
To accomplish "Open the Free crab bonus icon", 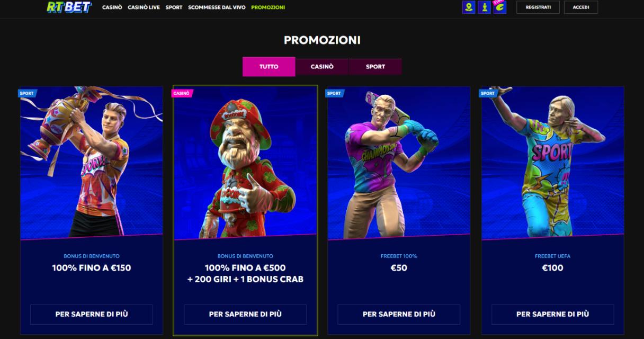I will [x=499, y=7].
